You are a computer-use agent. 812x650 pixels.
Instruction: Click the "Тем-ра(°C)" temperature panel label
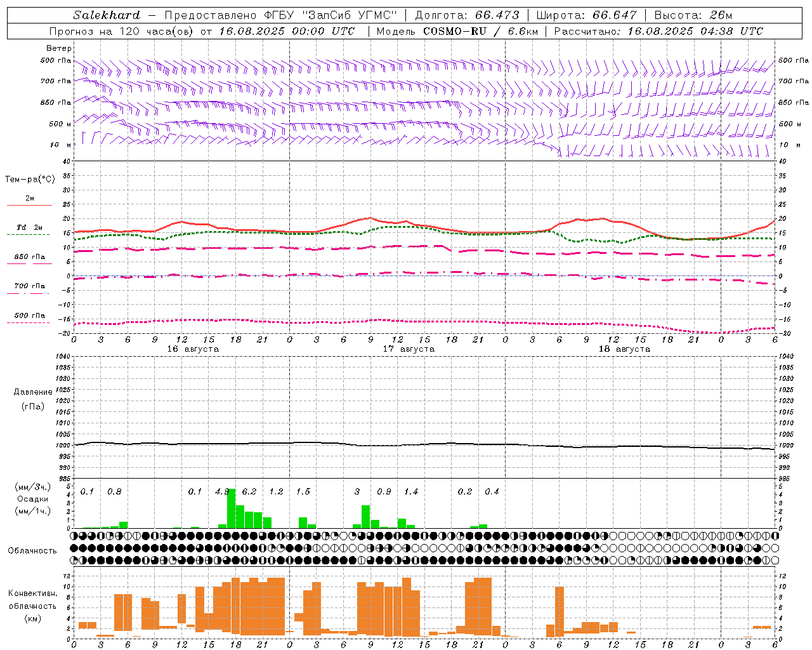30,180
